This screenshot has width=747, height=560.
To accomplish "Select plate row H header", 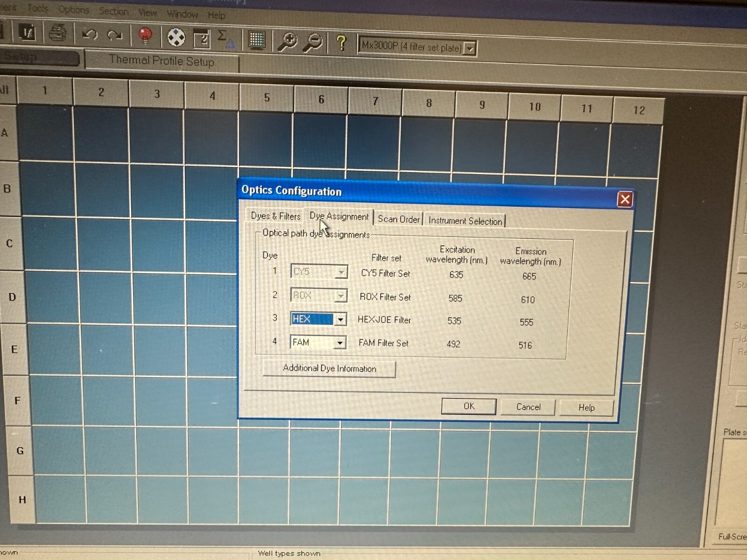I will 22,500.
